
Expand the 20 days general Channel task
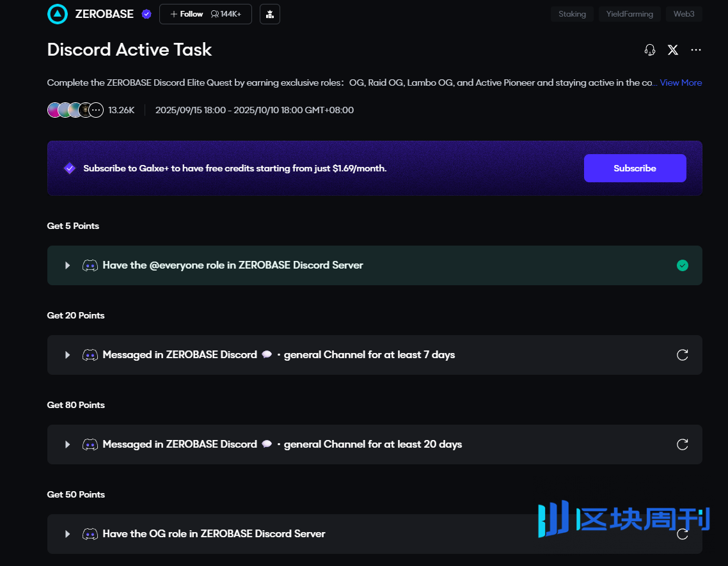click(x=68, y=444)
